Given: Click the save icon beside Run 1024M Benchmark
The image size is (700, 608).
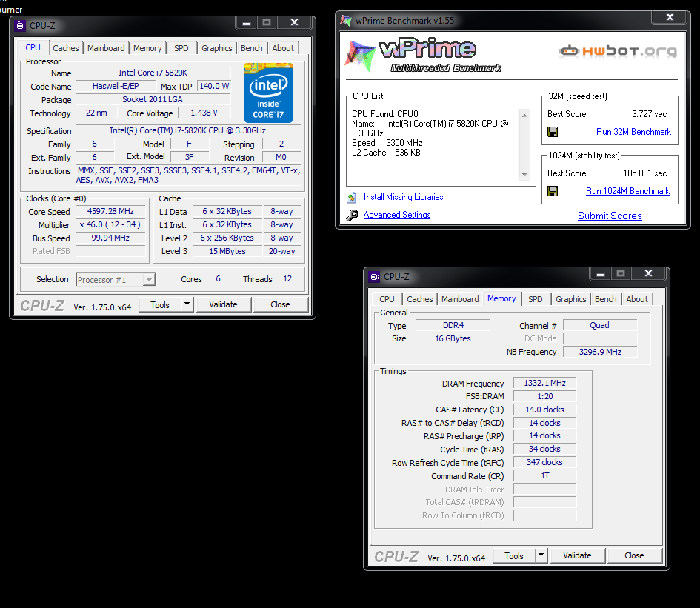Looking at the screenshot, I should 553,191.
